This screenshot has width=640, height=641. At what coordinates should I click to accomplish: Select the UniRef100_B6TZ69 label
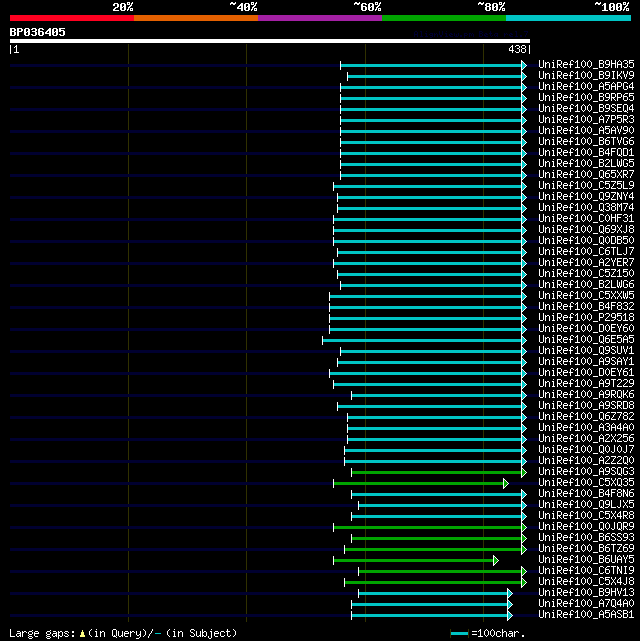pyautogui.click(x=586, y=549)
